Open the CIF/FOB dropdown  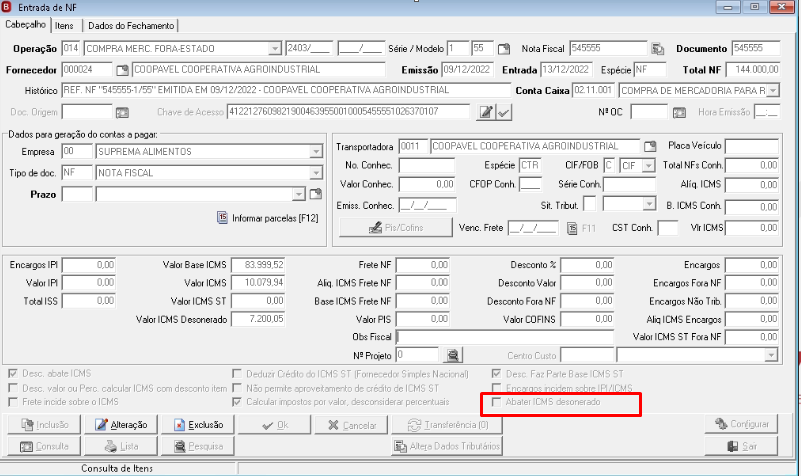649,165
